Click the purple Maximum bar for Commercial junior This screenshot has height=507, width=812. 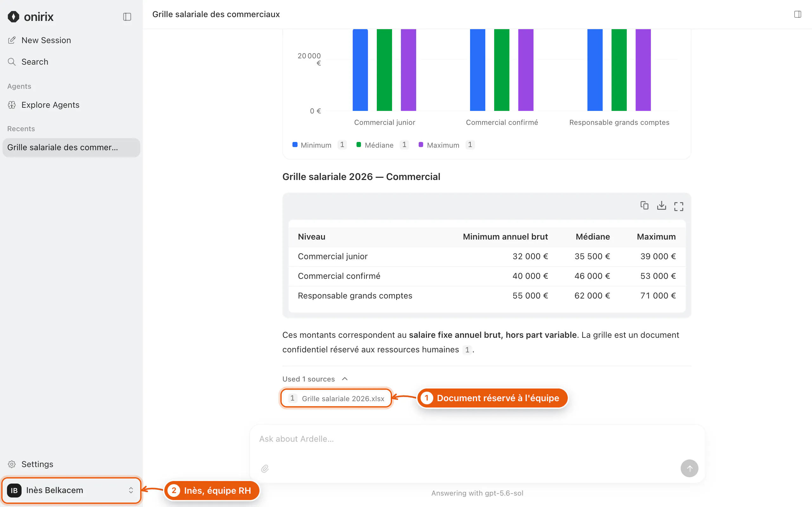(408, 70)
